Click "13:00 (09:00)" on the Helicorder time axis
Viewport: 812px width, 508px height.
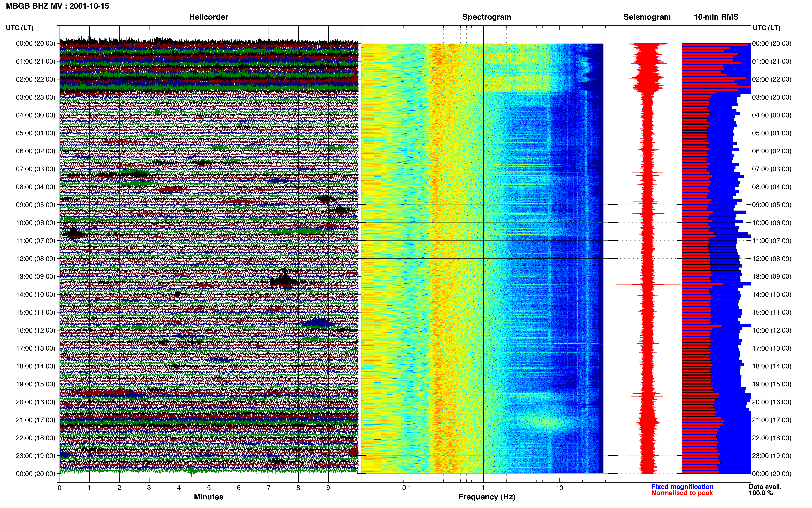click(35, 277)
